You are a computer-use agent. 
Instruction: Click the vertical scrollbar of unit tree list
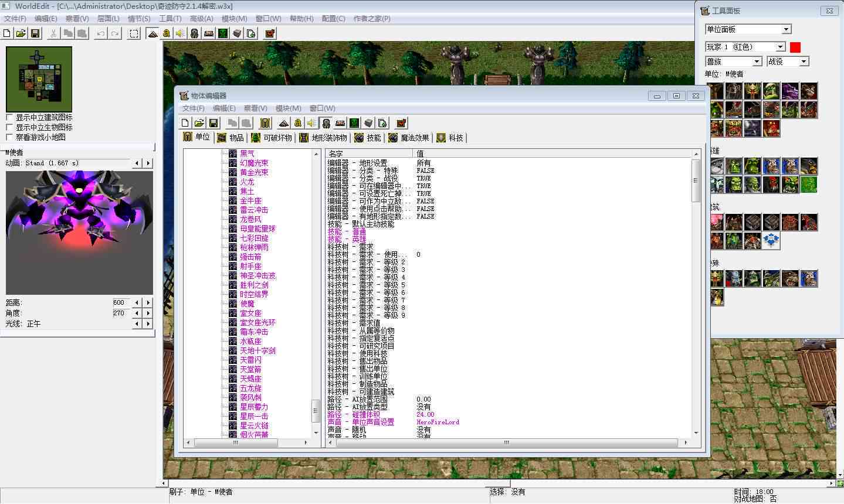pyautogui.click(x=315, y=293)
